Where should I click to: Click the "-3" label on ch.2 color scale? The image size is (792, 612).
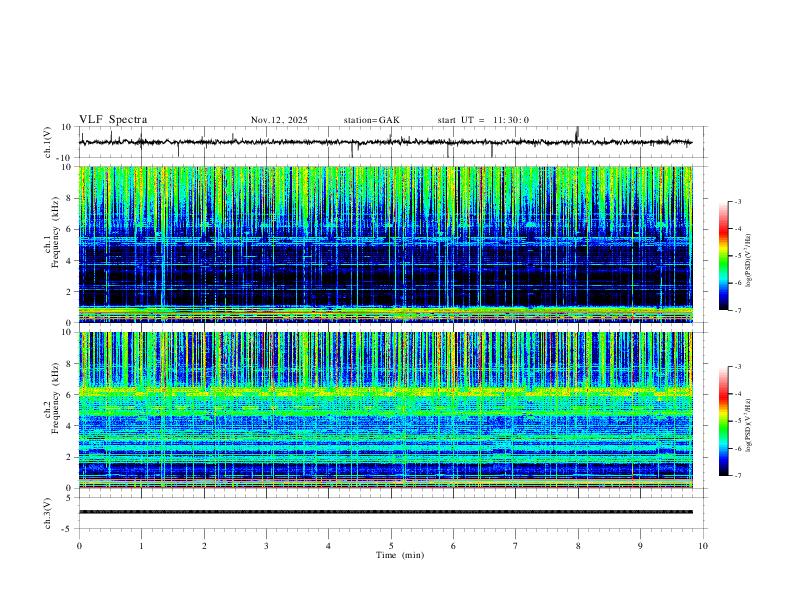[737, 367]
